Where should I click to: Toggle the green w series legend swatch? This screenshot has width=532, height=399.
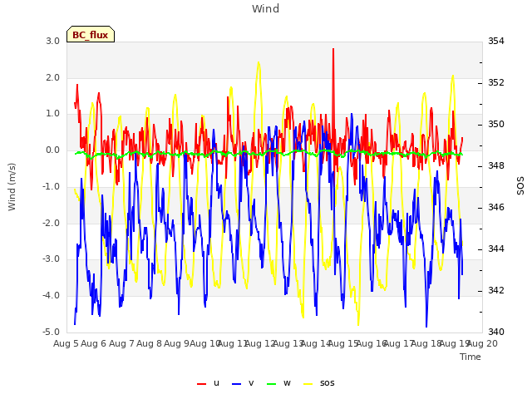272,384
